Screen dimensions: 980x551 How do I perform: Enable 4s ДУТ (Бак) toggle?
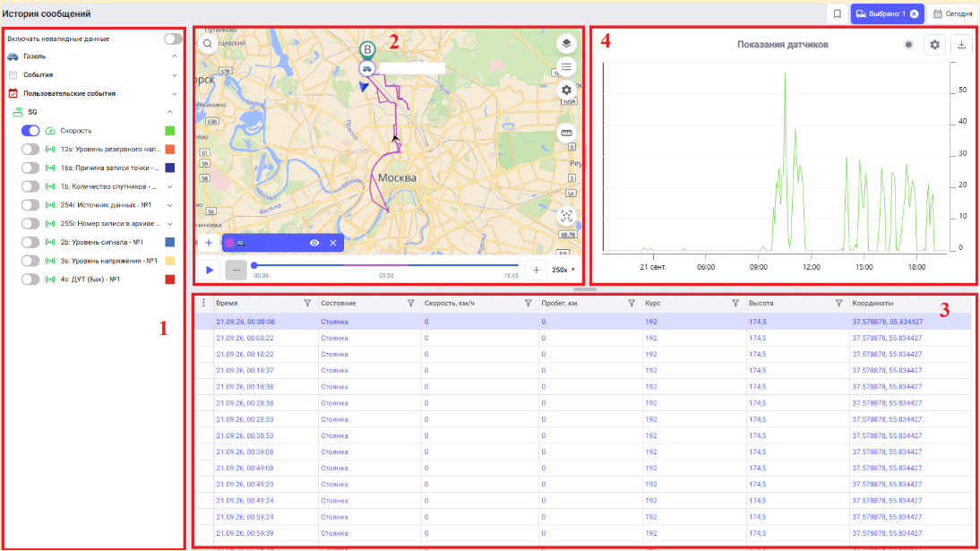30,280
